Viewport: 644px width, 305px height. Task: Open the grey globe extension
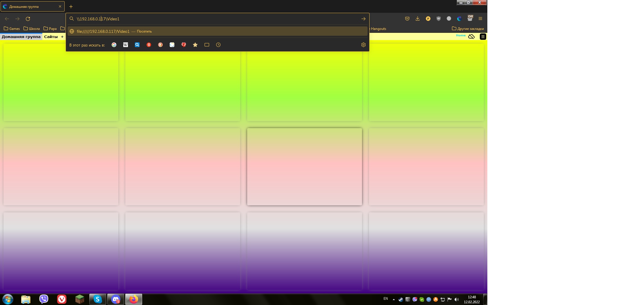click(x=449, y=19)
